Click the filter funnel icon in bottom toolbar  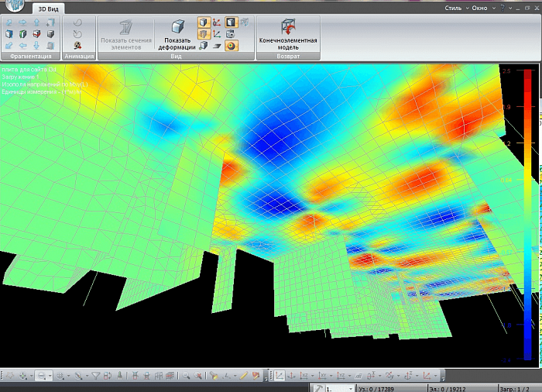96,376
